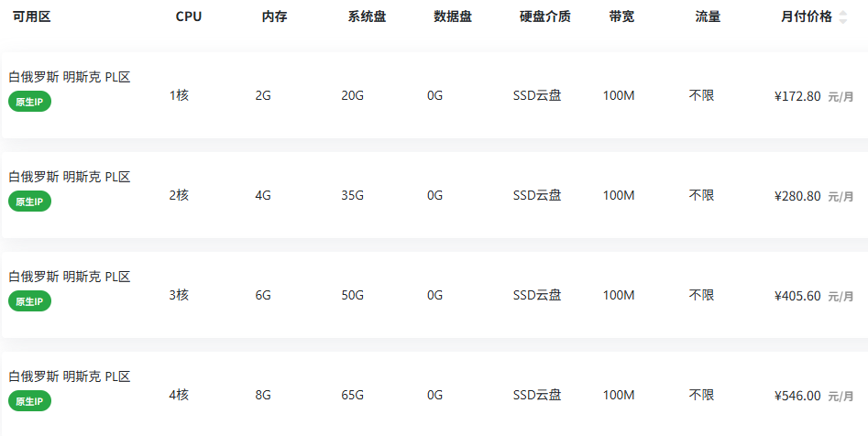
Task: Select the ¥172.80 monthly price
Action: (x=797, y=96)
